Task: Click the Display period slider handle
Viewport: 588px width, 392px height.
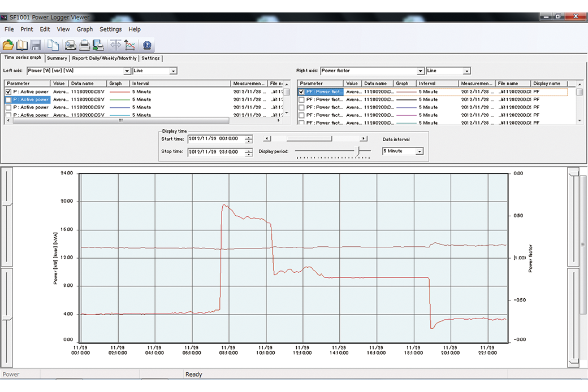Action: click(358, 151)
